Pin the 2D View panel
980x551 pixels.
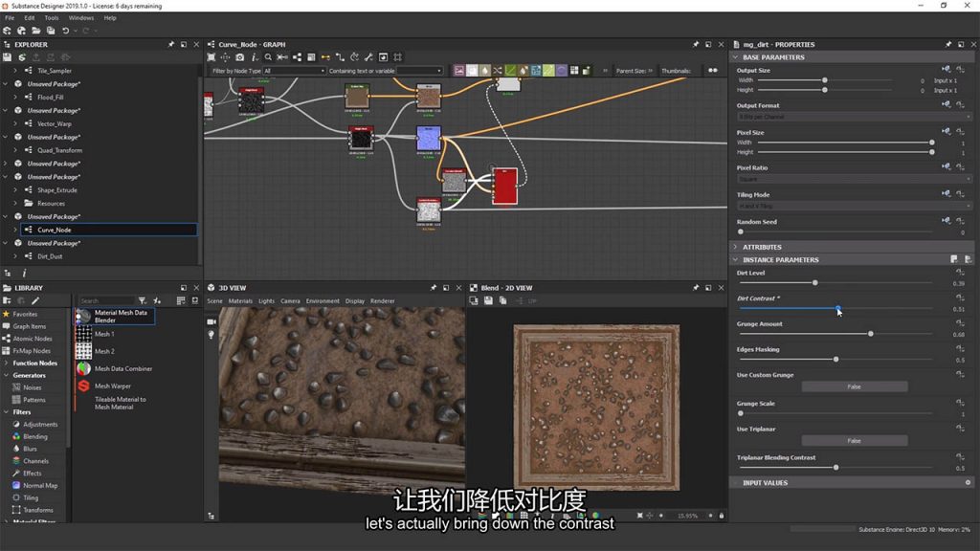[x=696, y=288]
